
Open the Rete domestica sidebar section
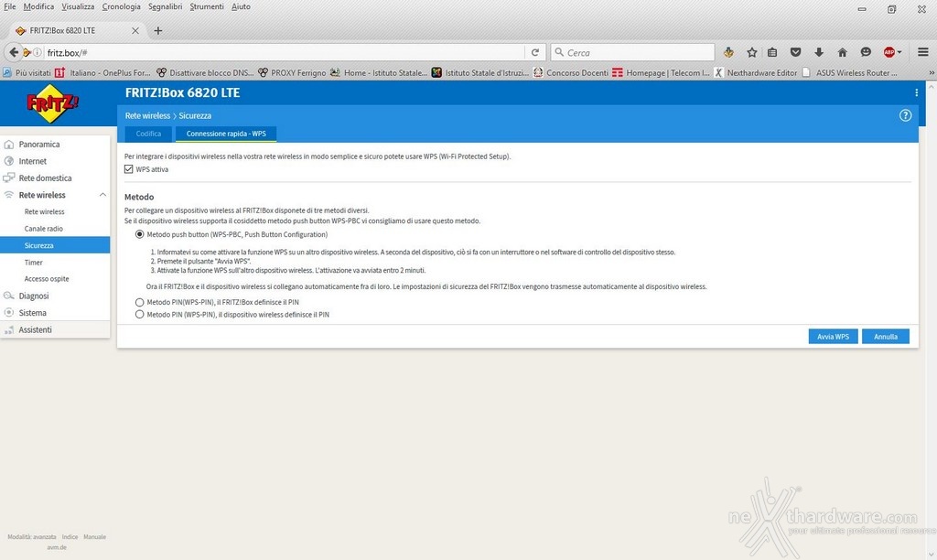pos(45,178)
